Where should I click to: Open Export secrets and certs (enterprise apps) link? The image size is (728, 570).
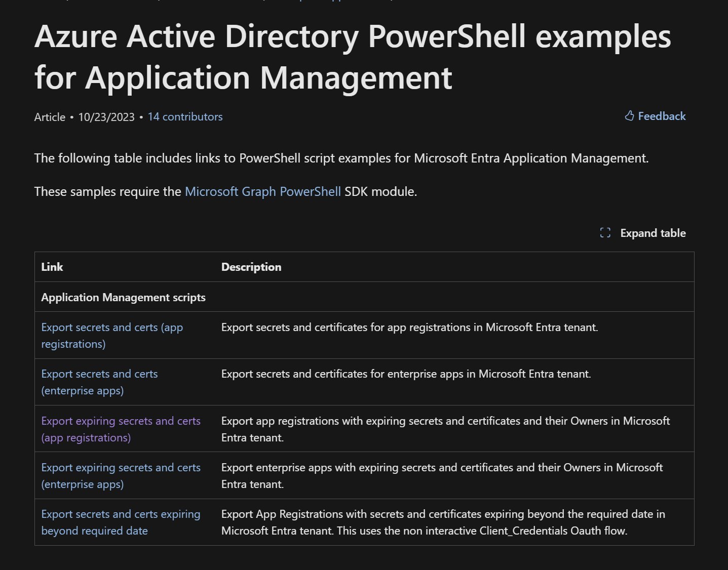pos(99,382)
